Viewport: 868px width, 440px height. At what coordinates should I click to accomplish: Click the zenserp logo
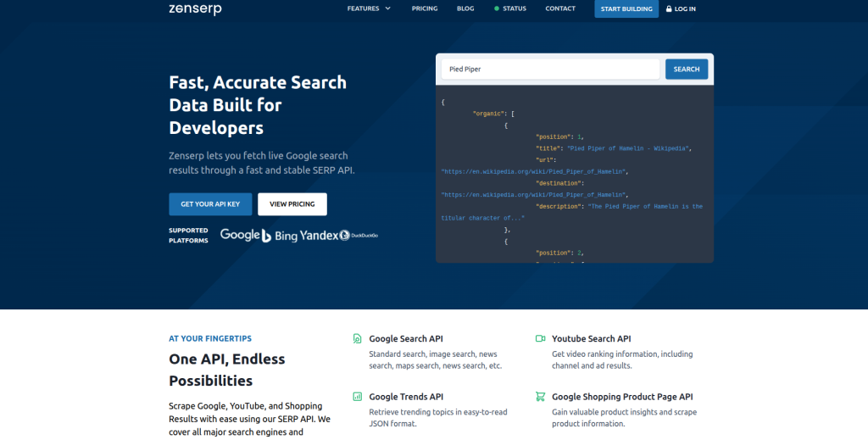[x=195, y=8]
